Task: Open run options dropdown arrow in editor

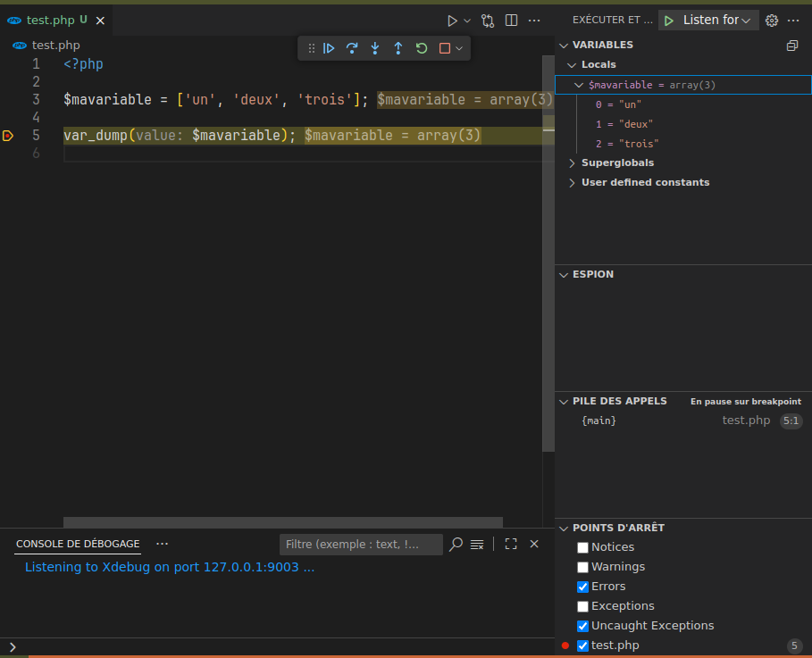Action: (467, 21)
